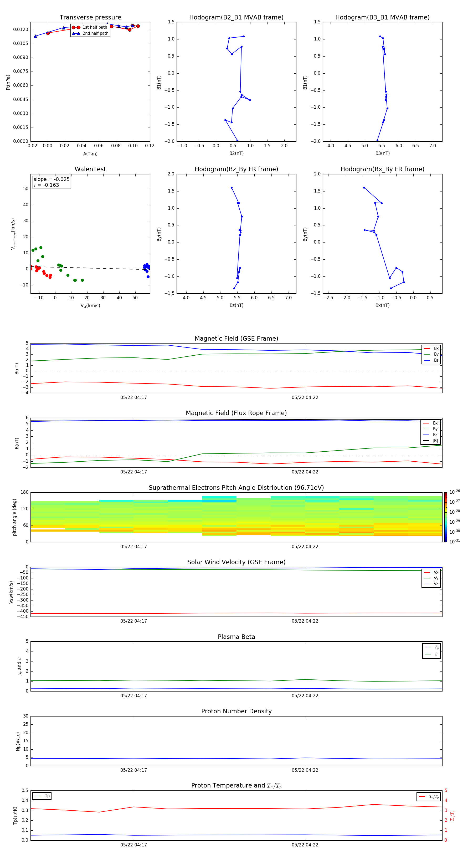Click the red Te/Tp right-axis label
This screenshot has width=473, height=868.
[x=453, y=816]
